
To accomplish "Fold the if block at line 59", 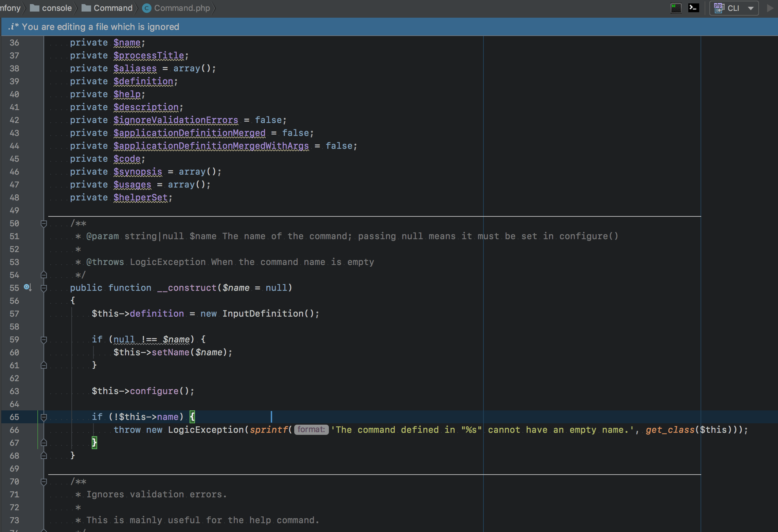I will [x=43, y=340].
